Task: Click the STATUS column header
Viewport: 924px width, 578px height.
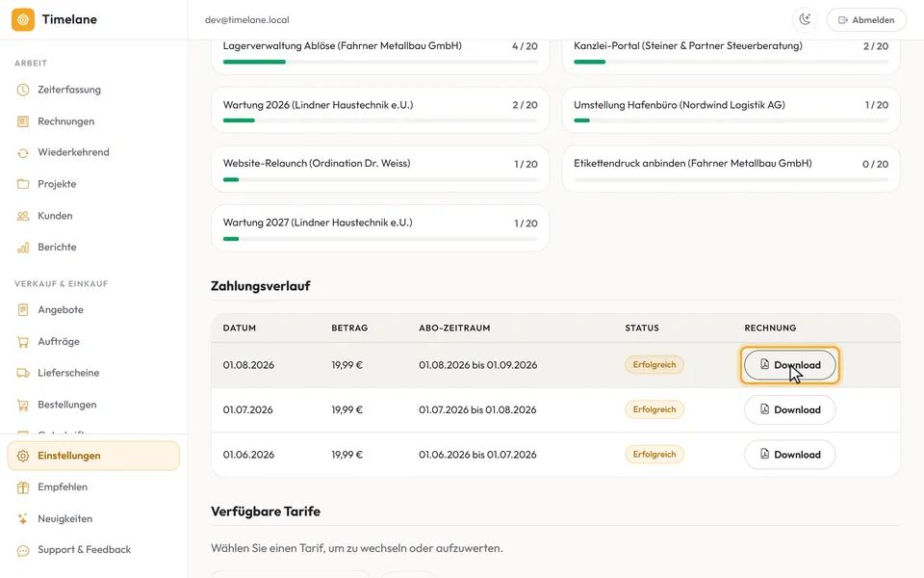Action: [642, 328]
